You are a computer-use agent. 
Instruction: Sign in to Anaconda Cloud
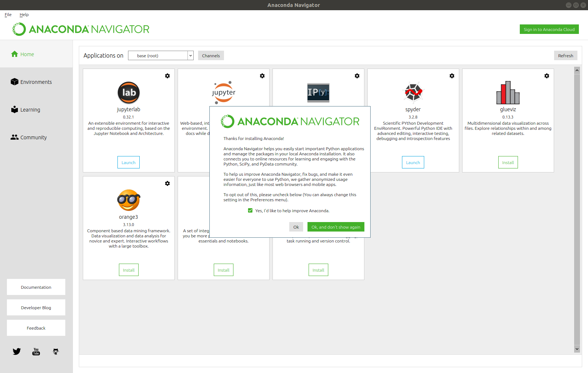[549, 29]
